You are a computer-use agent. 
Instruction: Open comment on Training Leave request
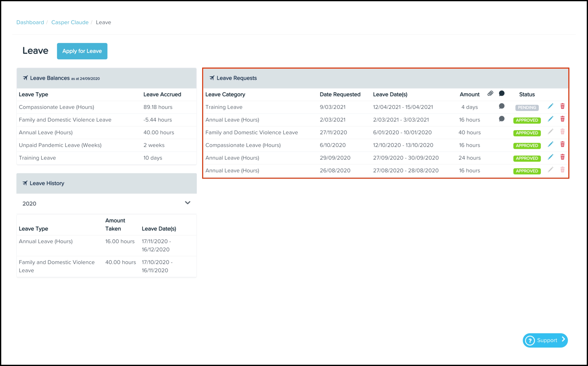501,106
